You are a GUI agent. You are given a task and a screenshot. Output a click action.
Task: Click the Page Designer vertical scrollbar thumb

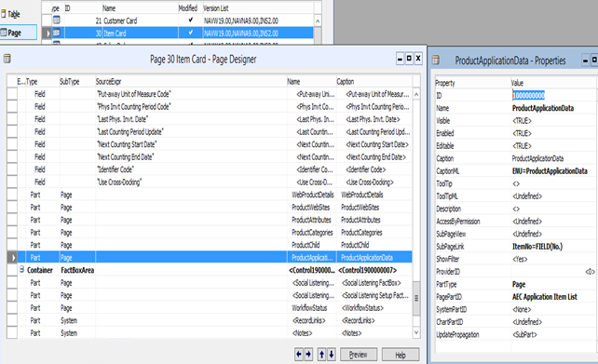point(416,298)
